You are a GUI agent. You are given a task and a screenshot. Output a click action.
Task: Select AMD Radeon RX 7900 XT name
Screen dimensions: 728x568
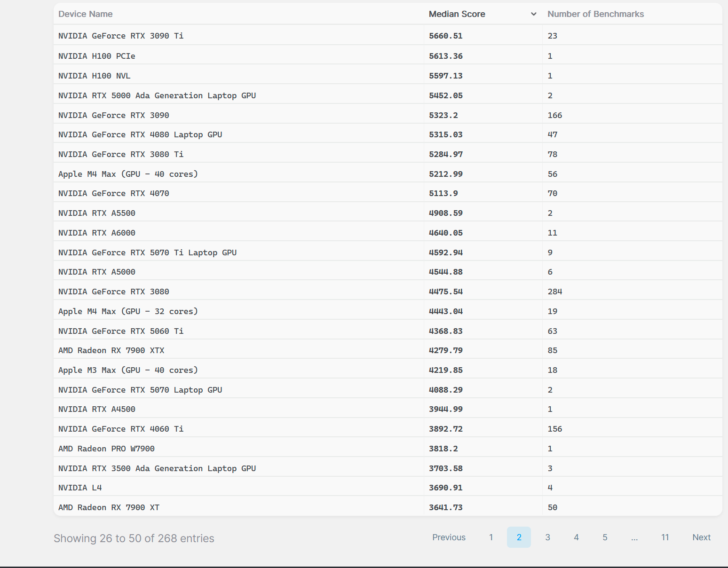[109, 507]
